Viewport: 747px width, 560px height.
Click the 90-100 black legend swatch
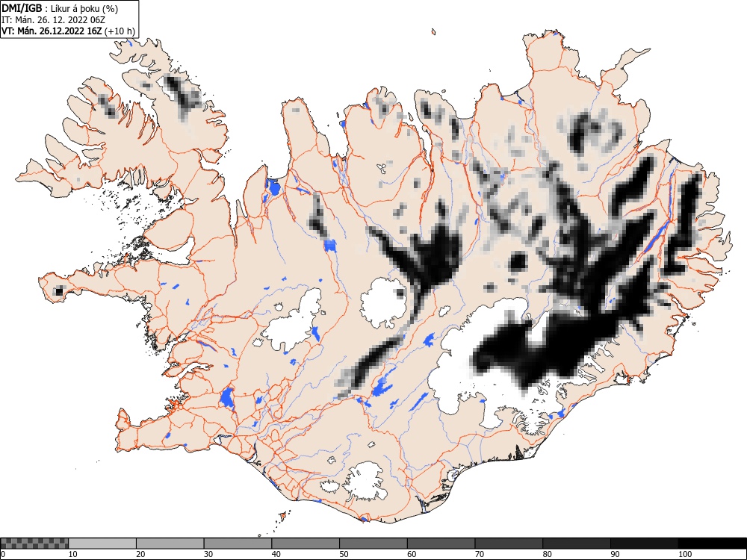(x=644, y=544)
